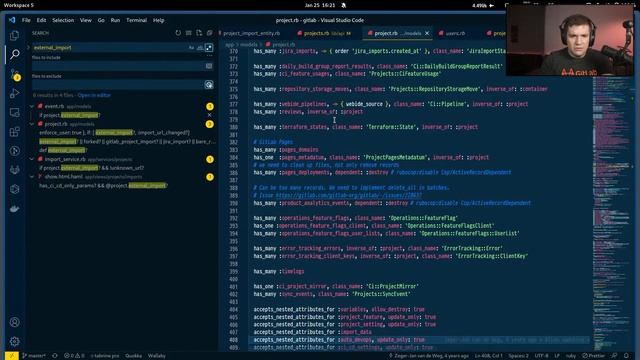Dismiss the event.rb match with the X
The width and height of the screenshot is (640, 360).
[x=209, y=115]
